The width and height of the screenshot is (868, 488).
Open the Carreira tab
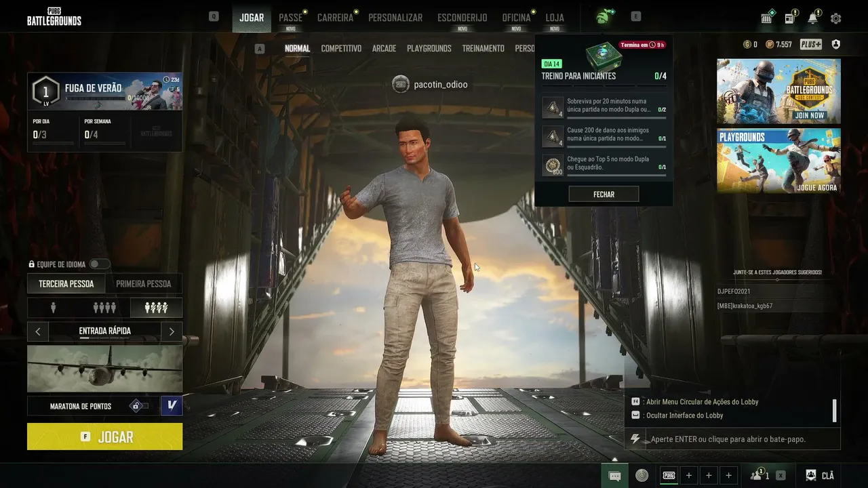335,18
